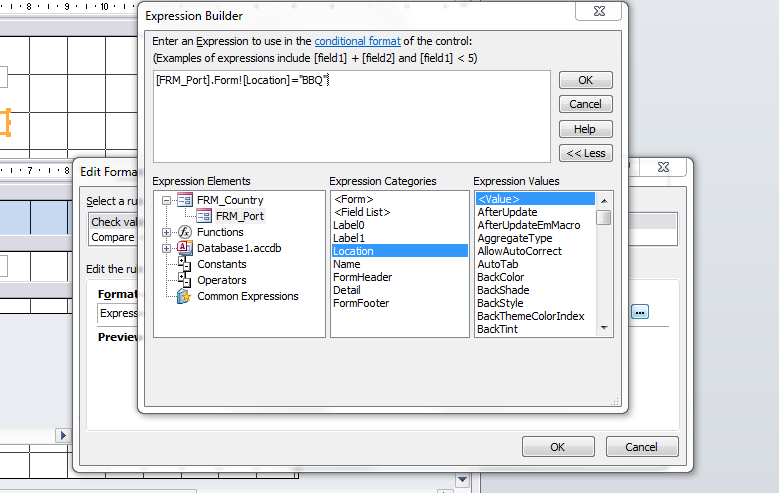Select FRM_Country in Expression Elements
Screen dimensions: 779x493
tap(230, 200)
